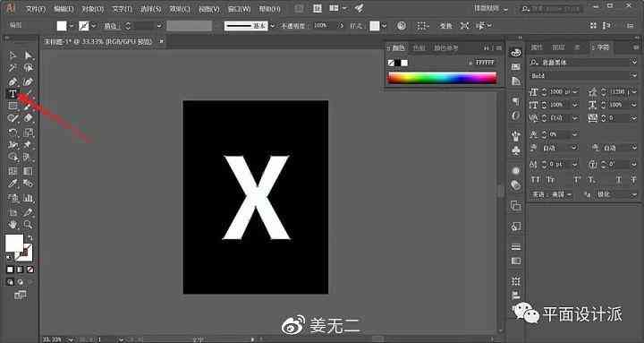
Task: Toggle Superscript in Character panel
Action: (578, 180)
